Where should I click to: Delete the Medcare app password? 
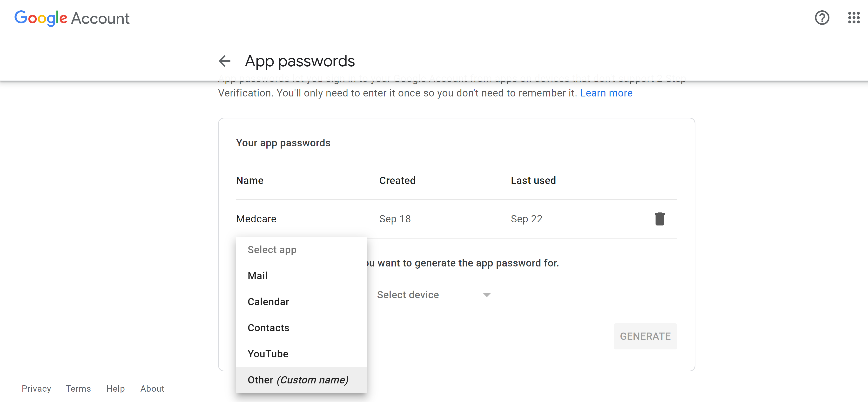659,219
